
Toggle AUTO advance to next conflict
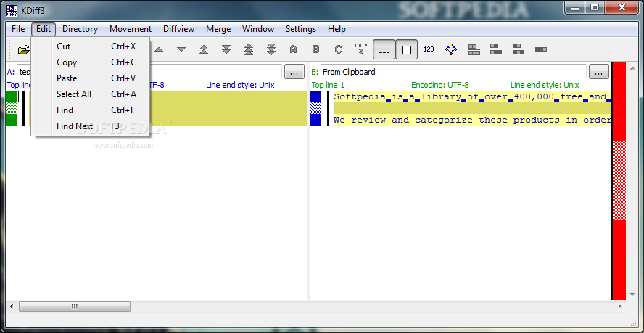pyautogui.click(x=360, y=49)
